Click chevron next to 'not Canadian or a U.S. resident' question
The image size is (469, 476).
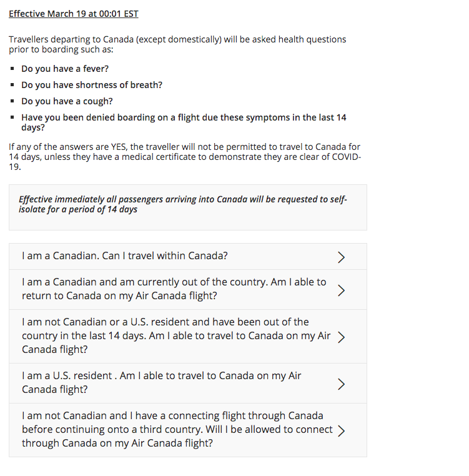click(341, 337)
